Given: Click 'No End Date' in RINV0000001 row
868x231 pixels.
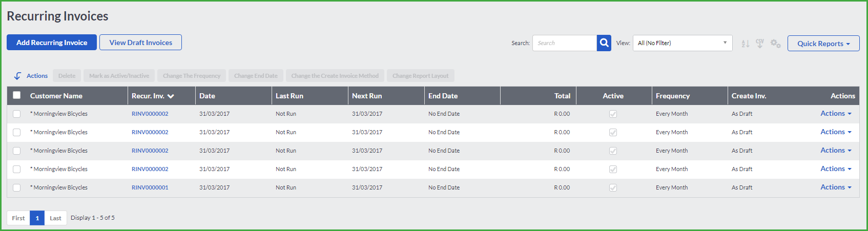Looking at the screenshot, I should pos(444,187).
